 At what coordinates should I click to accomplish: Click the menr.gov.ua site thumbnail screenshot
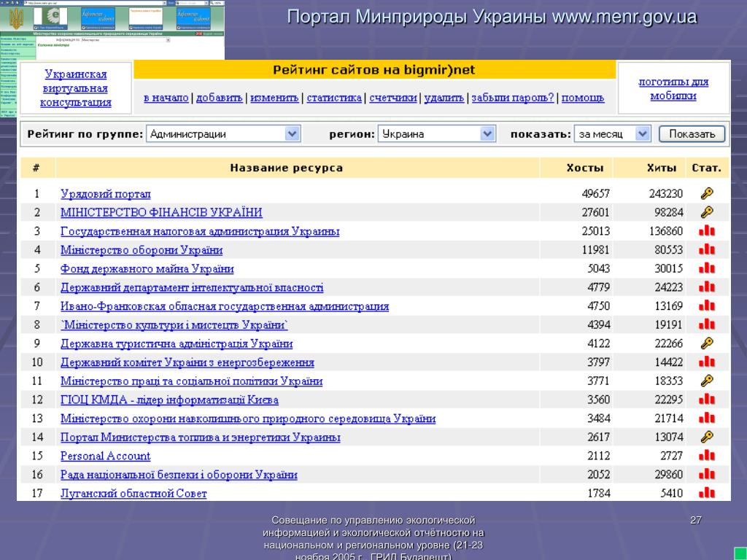[x=112, y=29]
